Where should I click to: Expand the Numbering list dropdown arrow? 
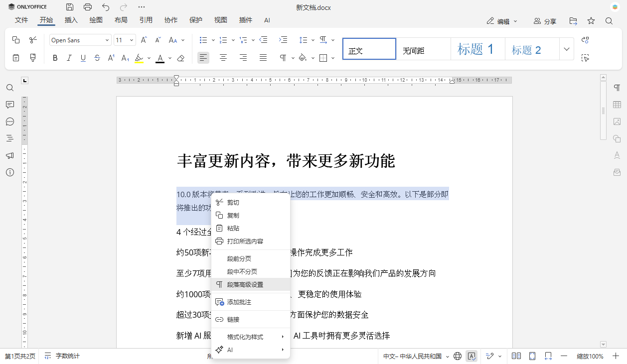tap(233, 40)
